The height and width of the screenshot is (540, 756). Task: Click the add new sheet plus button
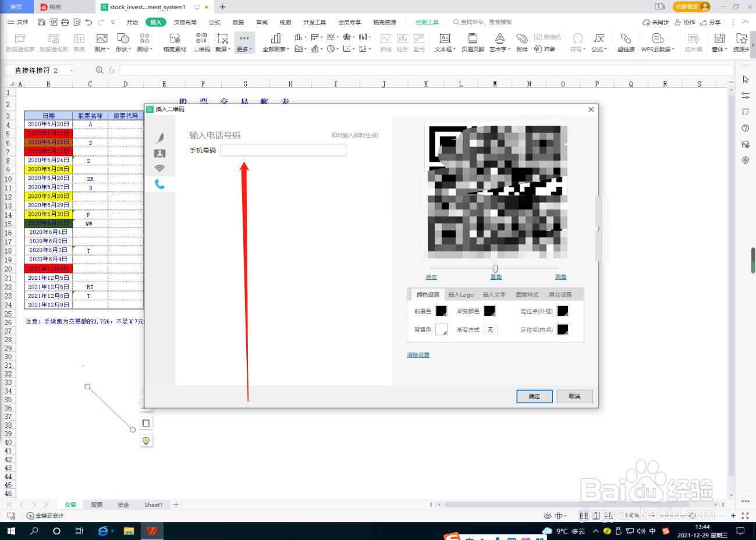(176, 505)
